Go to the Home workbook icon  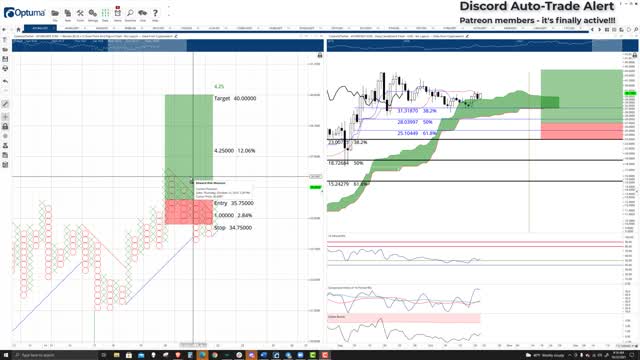[x=18, y=29]
